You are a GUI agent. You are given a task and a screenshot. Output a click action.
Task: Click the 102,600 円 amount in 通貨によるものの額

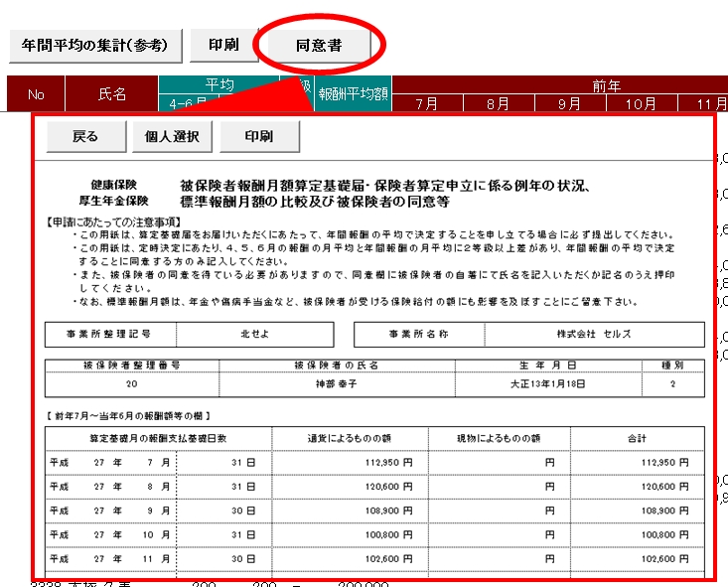pos(389,559)
